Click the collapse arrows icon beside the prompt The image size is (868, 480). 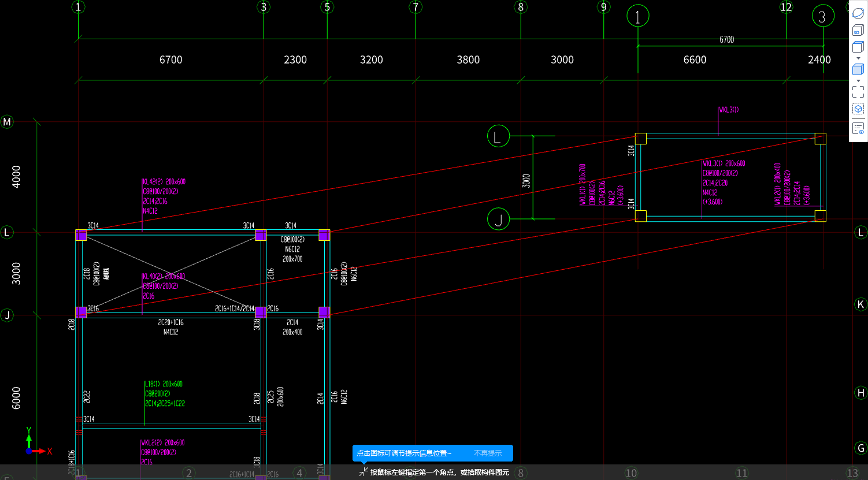coord(363,472)
